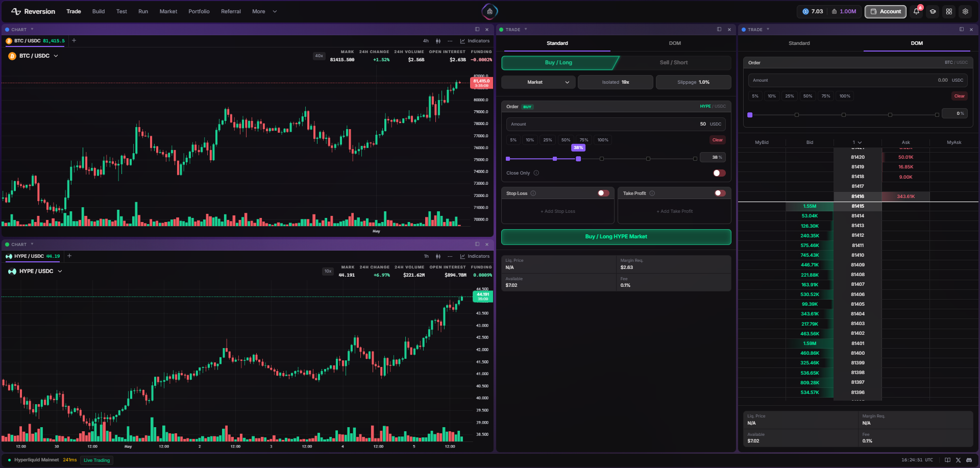Screen dimensions: 980x468
Task: Open the settings gear icon
Action: click(966, 11)
